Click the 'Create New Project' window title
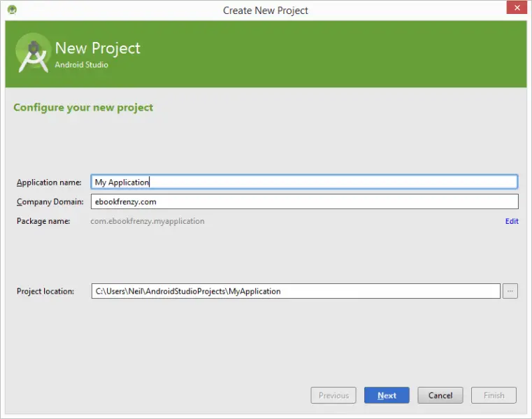The width and height of the screenshot is (532, 419). click(266, 10)
